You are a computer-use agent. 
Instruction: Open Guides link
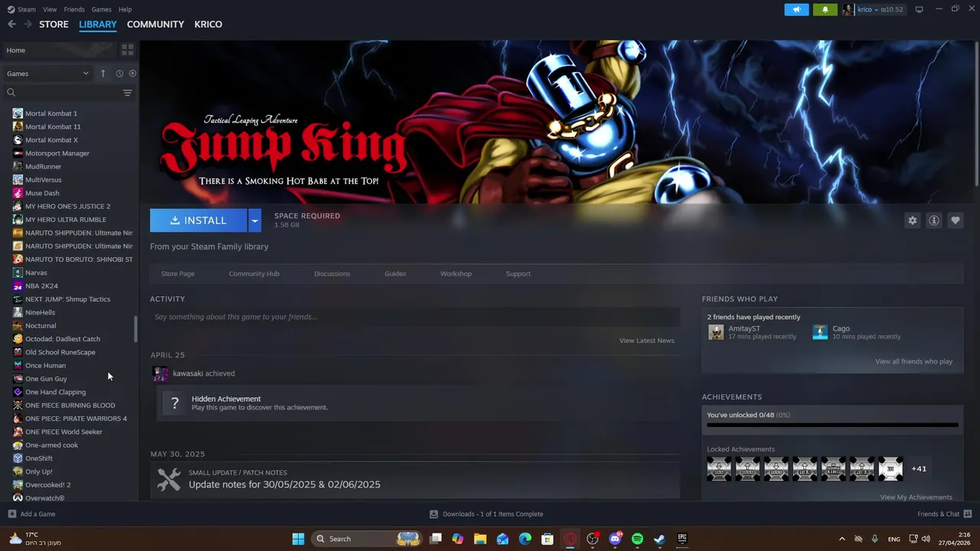(395, 273)
